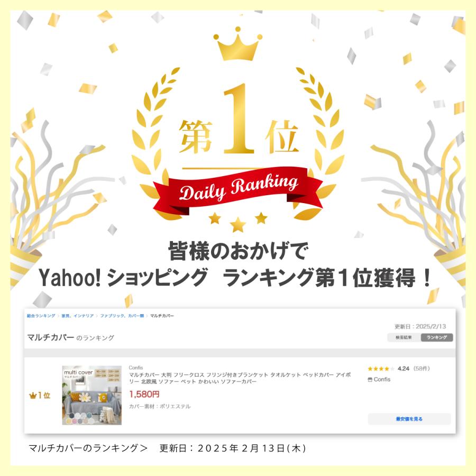Go to 家具、インテリア breadcrumb category
The image size is (476, 476).
[x=77, y=316]
